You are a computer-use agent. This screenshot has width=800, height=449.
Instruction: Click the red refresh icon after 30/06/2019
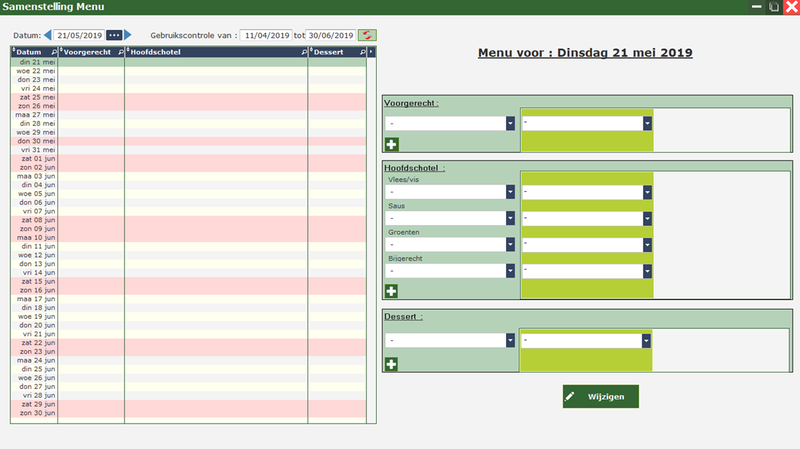click(x=368, y=35)
